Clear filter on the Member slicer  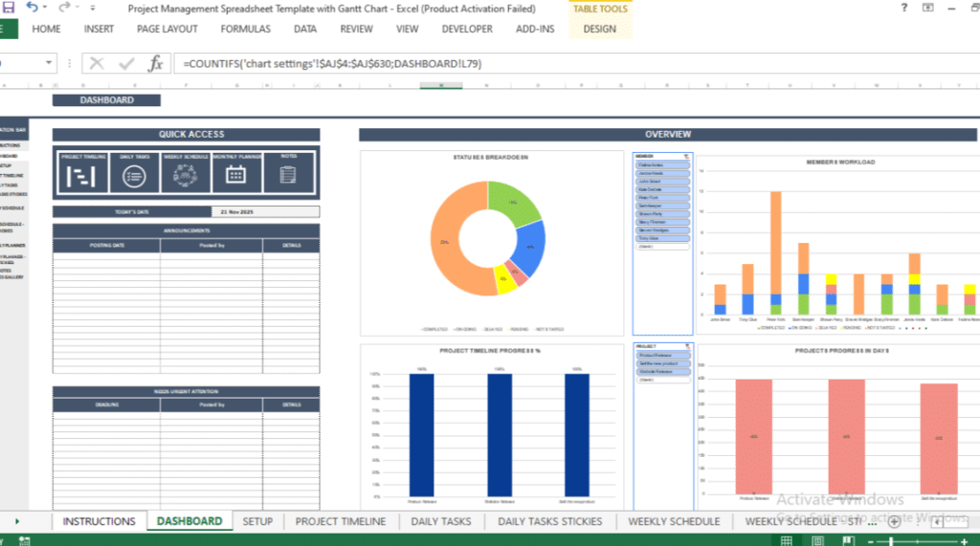685,155
